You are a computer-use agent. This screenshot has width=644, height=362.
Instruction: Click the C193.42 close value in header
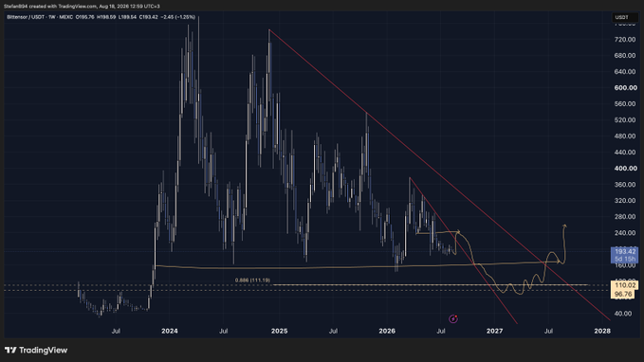(149, 17)
